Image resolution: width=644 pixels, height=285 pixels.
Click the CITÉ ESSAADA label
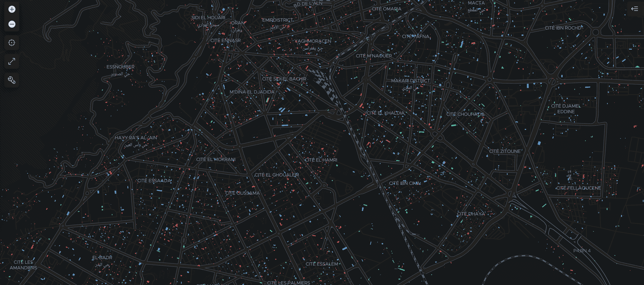pos(154,181)
